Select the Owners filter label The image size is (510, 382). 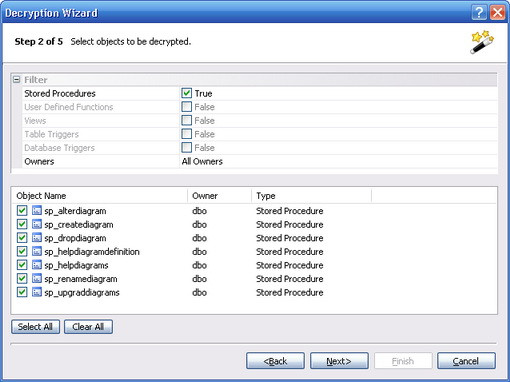(39, 161)
